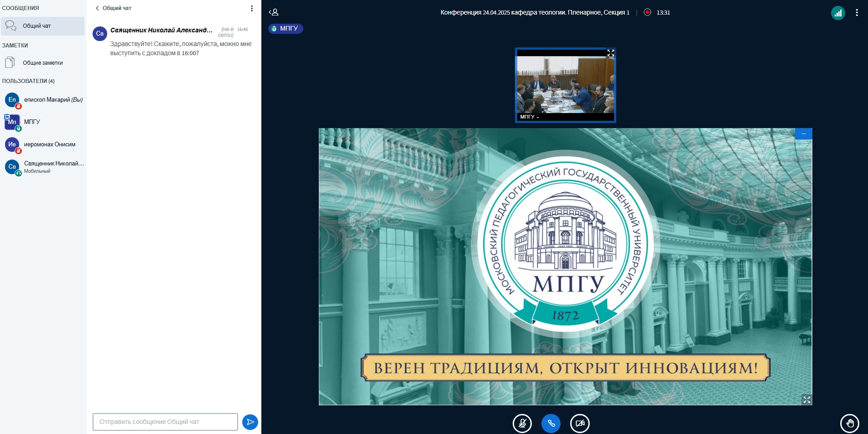Open the Общий чат messages entry
Screen dimensions: 868x434
click(x=42, y=26)
